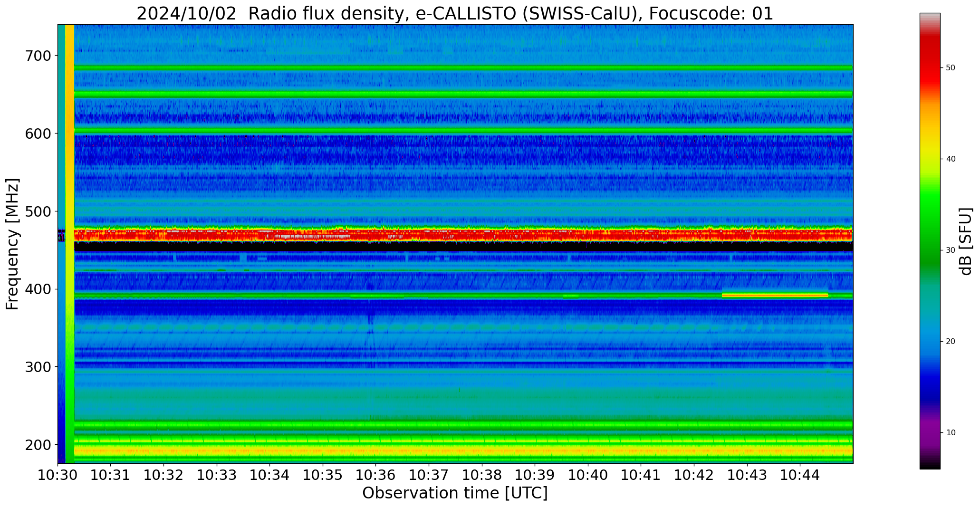
Task: Click the 10:36 time tick label
Action: coord(376,475)
